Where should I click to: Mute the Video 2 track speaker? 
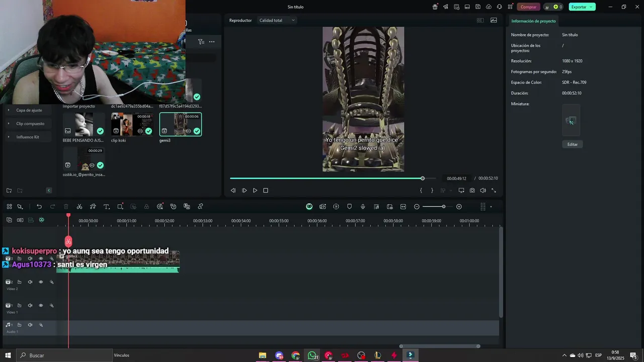coord(30,282)
